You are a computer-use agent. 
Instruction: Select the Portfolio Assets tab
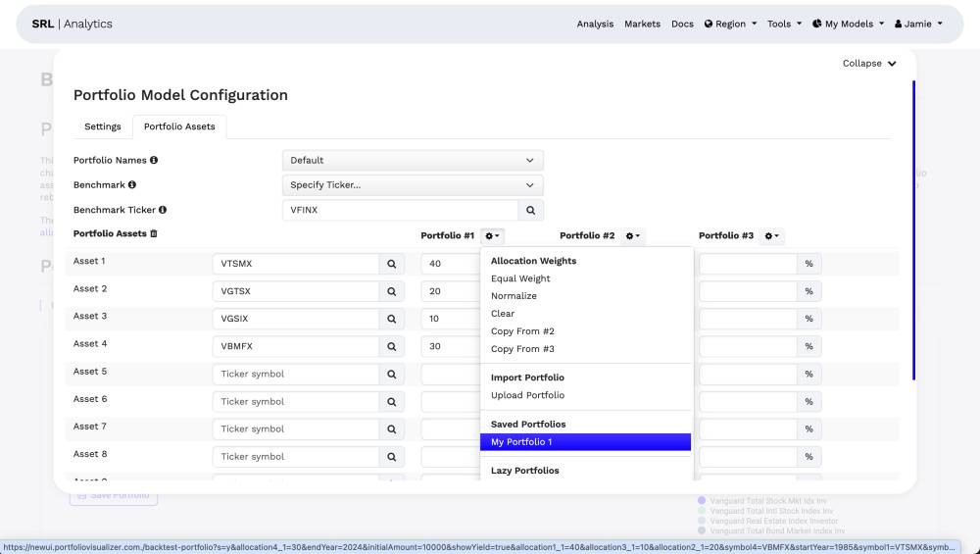[x=179, y=126]
